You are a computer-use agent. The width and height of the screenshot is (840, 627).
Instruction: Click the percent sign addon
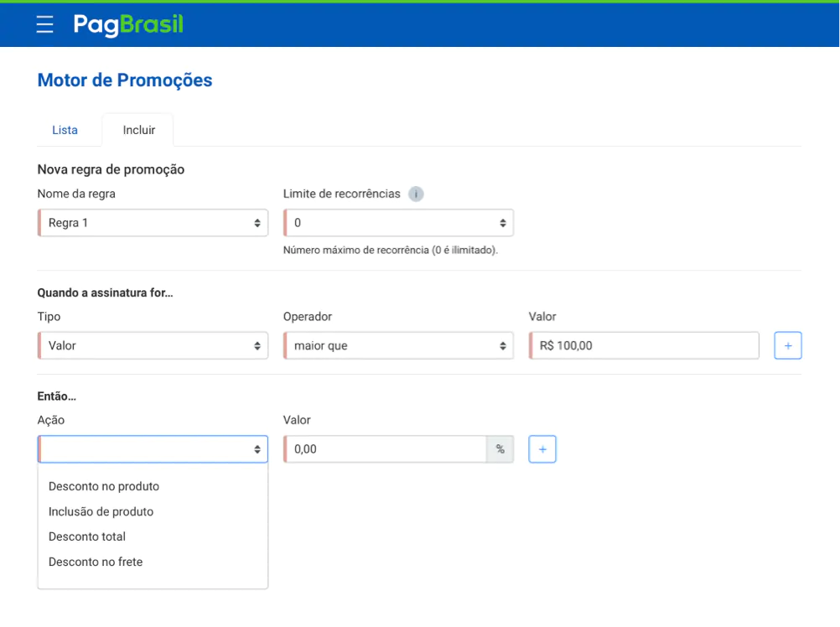(x=500, y=449)
